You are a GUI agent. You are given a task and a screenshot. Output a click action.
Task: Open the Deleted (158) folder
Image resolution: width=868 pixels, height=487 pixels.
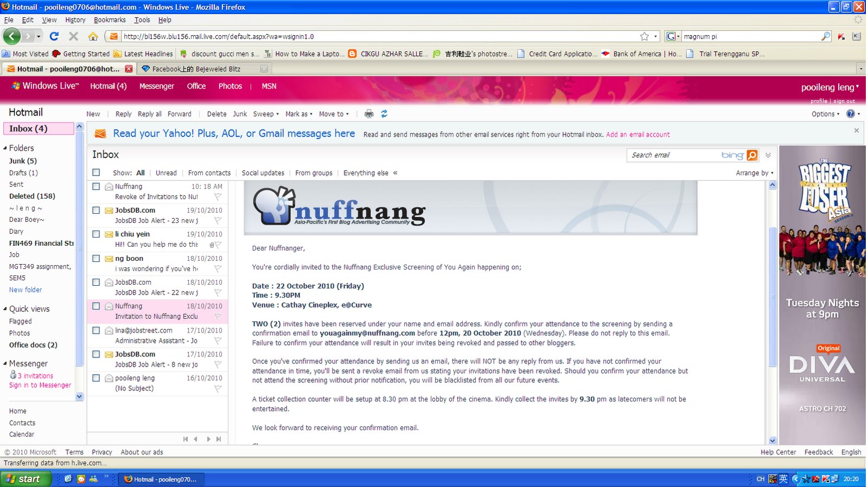coord(32,196)
